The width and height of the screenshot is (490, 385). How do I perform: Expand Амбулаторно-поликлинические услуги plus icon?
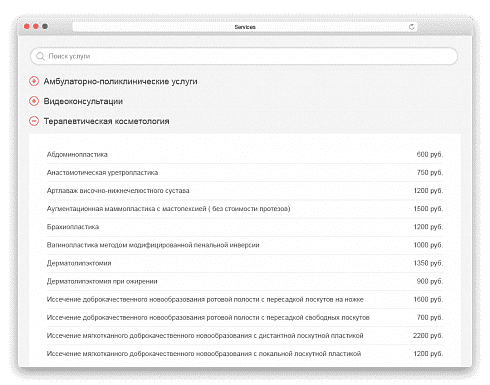(34, 81)
